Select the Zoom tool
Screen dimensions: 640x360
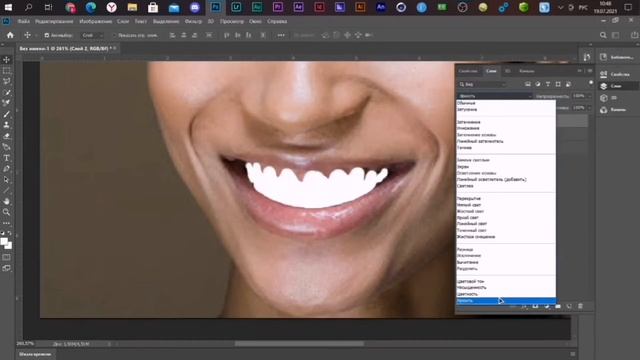pyautogui.click(x=7, y=212)
